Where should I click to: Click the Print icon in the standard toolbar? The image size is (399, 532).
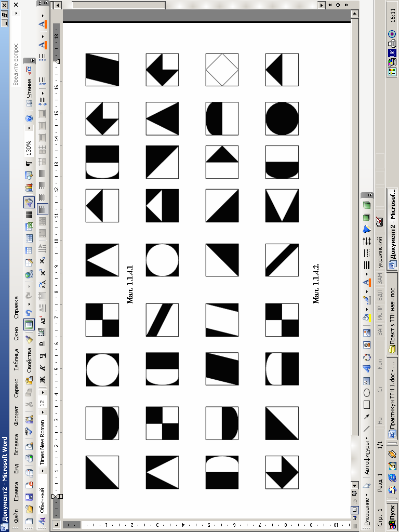pyautogui.click(x=29, y=458)
